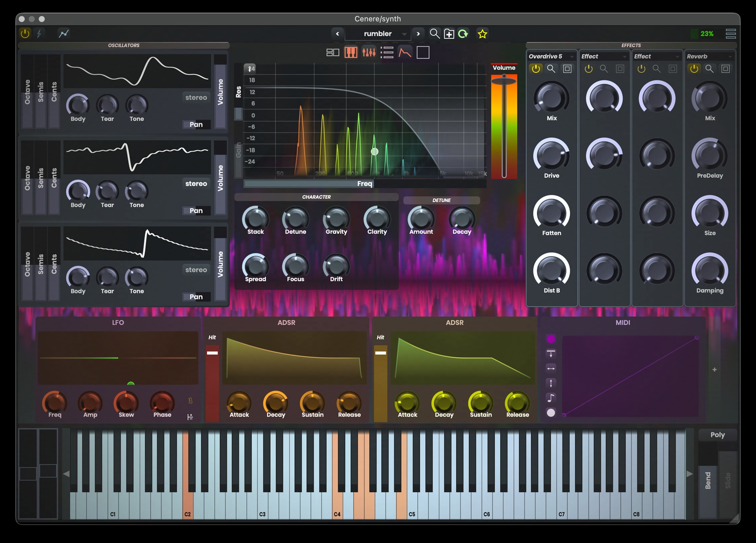
Task: Click the Freq bar below the filter
Action: [365, 184]
